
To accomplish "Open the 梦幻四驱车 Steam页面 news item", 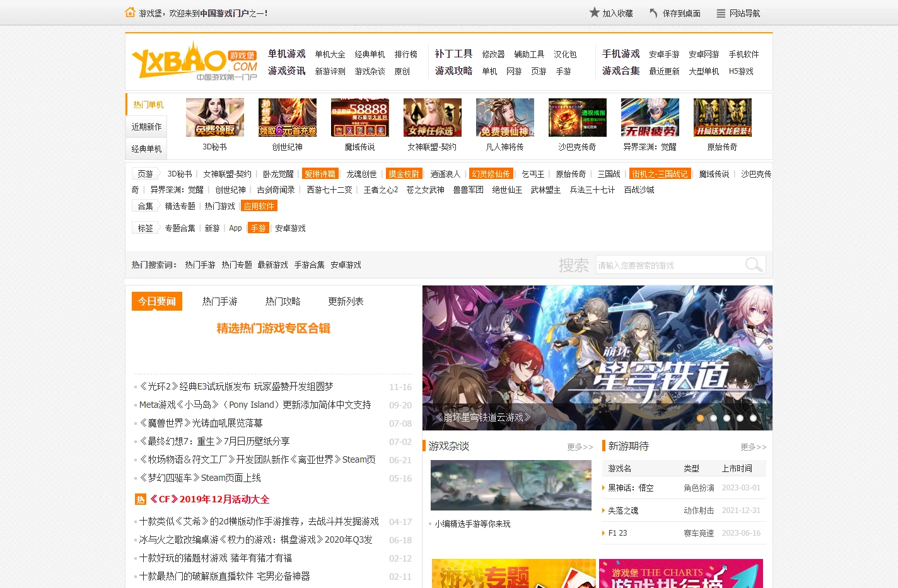I will (200, 478).
